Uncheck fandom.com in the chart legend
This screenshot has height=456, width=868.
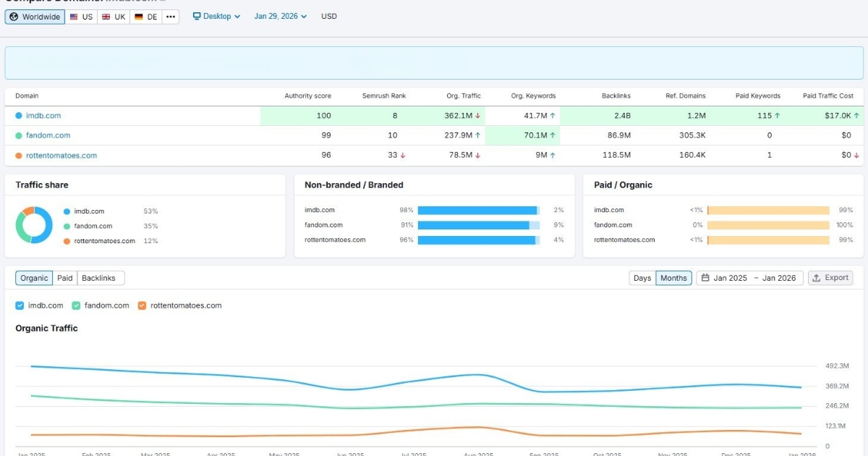point(75,305)
